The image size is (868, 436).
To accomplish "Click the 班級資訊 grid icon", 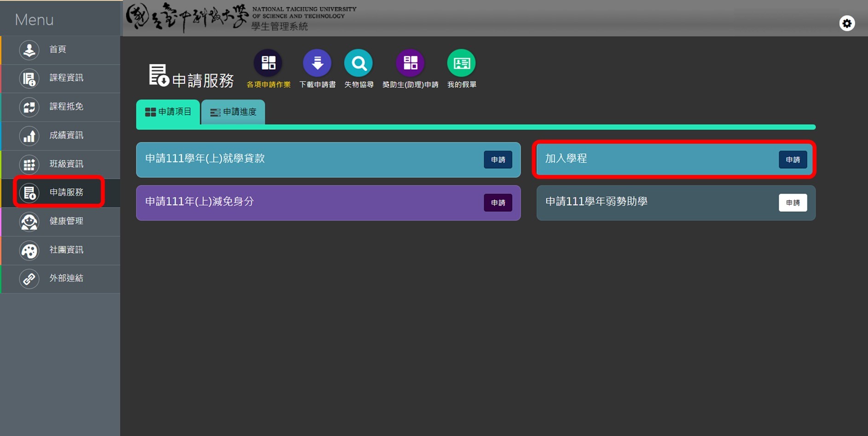I will pyautogui.click(x=29, y=164).
